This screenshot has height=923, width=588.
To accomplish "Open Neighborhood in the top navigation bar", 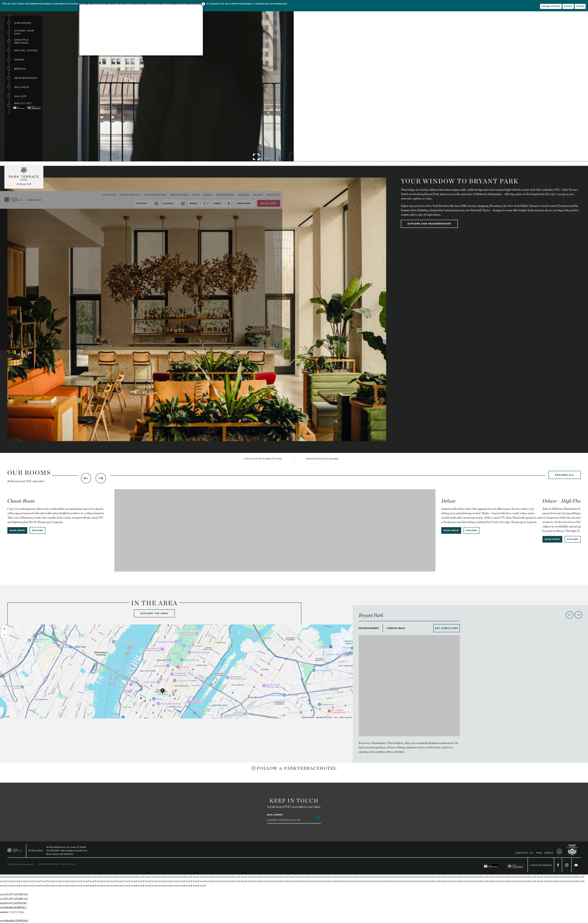I will [225, 195].
